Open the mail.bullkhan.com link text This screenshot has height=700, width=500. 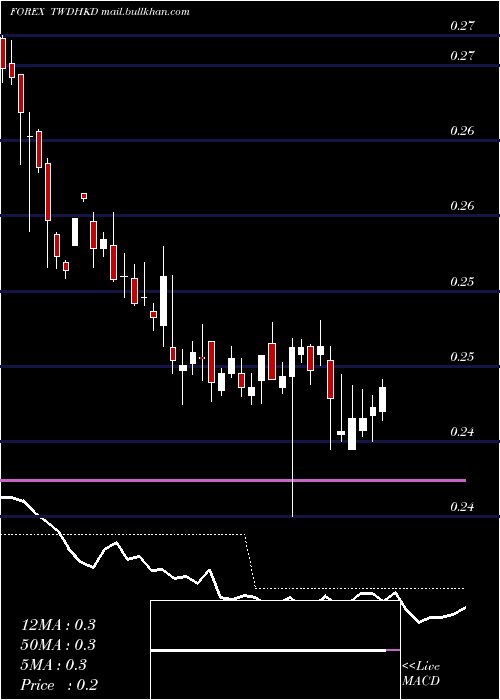tap(145, 12)
